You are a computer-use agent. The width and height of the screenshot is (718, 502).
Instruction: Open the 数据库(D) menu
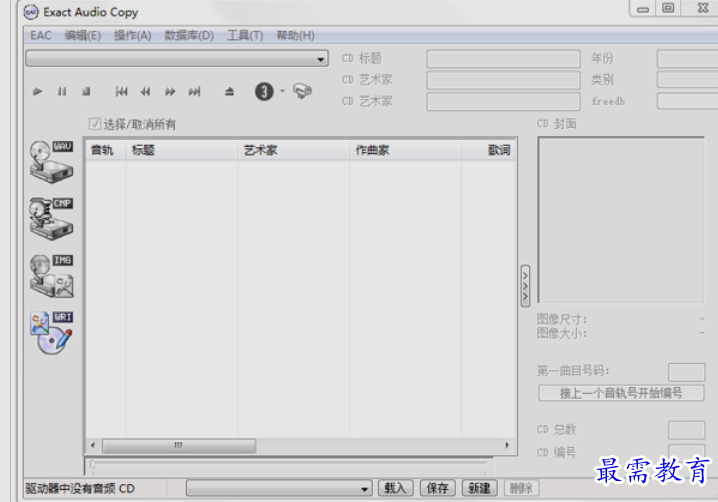pos(189,35)
